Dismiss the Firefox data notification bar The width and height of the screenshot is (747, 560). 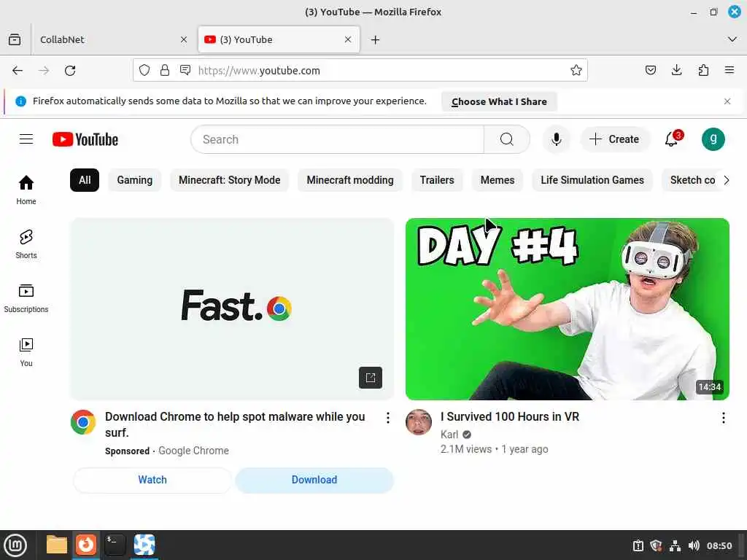coord(727,101)
